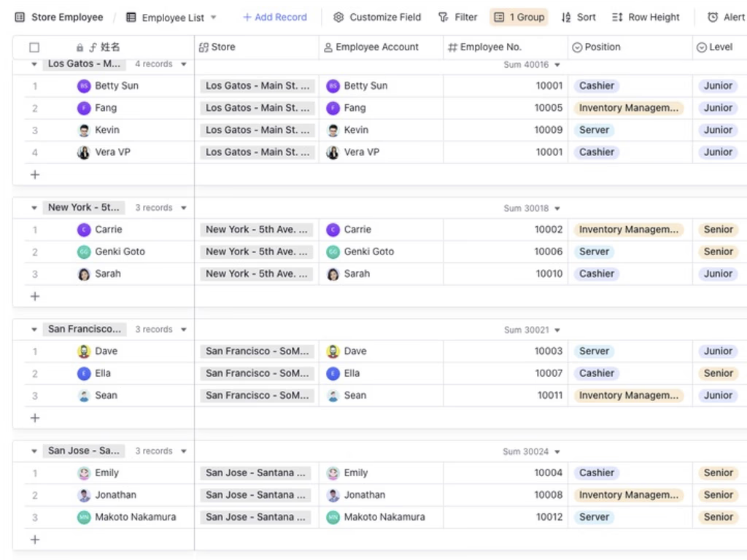Click the Filter funnel icon
747x560 pixels.
coord(443,17)
